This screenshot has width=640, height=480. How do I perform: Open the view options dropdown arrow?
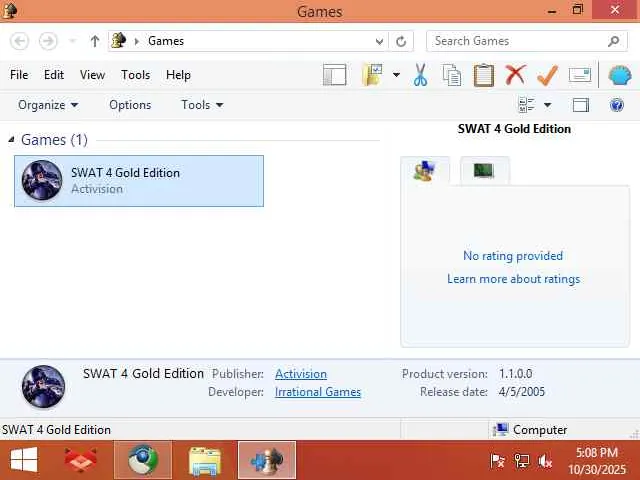click(x=548, y=105)
